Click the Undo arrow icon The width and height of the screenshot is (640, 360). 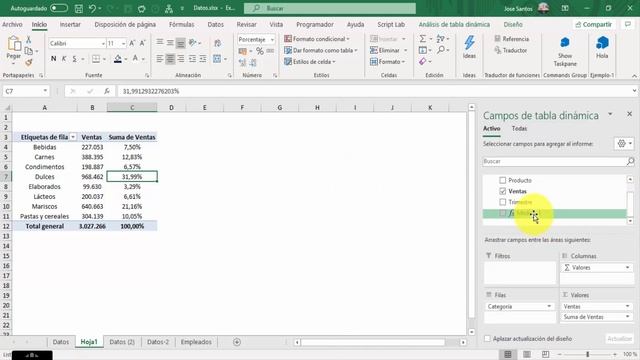(x=92, y=8)
